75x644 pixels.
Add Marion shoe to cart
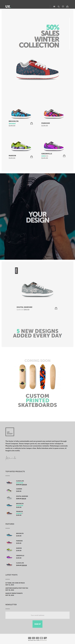point(32,157)
